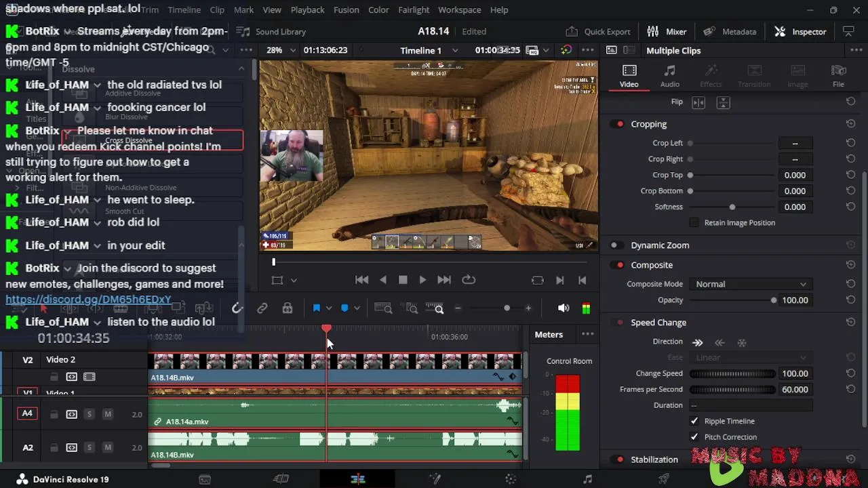Viewport: 868px width, 488px height.
Task: Uncheck Ripple Timeline
Action: coord(694,421)
